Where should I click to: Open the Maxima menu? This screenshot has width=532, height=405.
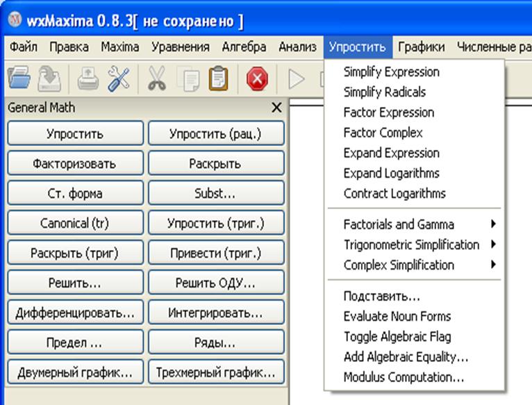point(120,47)
